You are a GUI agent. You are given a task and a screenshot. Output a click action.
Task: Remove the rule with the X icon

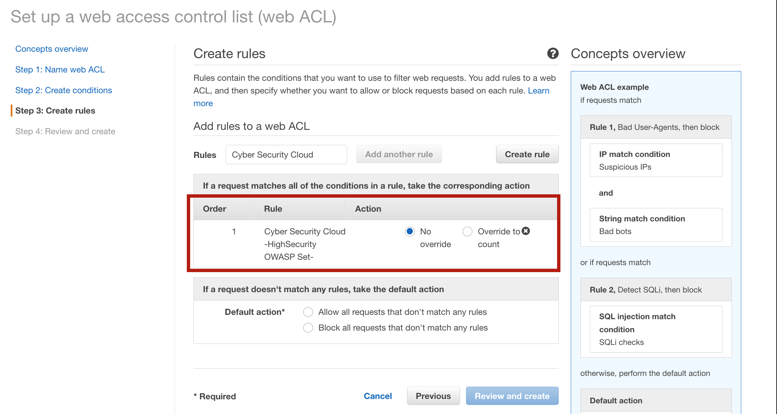[x=526, y=232]
